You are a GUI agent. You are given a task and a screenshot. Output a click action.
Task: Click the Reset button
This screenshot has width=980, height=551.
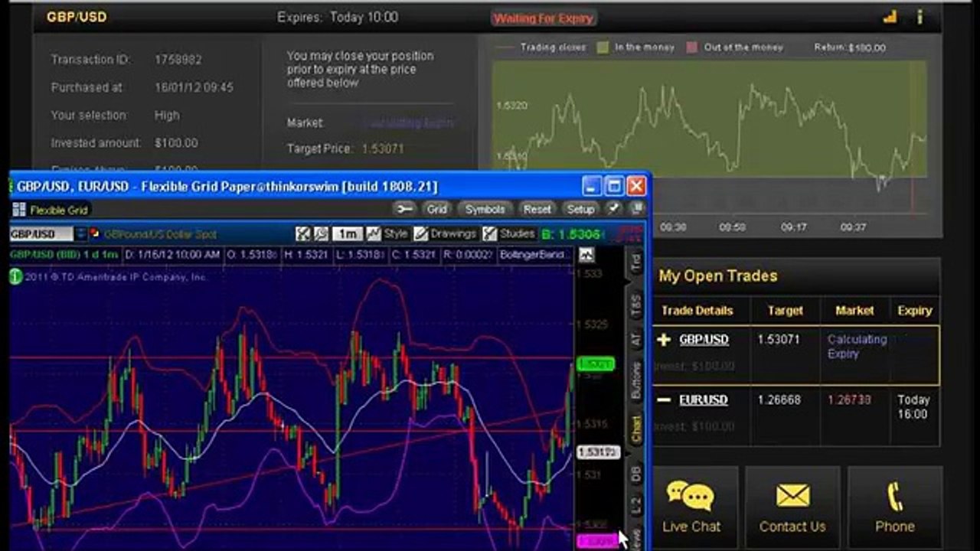pos(537,209)
